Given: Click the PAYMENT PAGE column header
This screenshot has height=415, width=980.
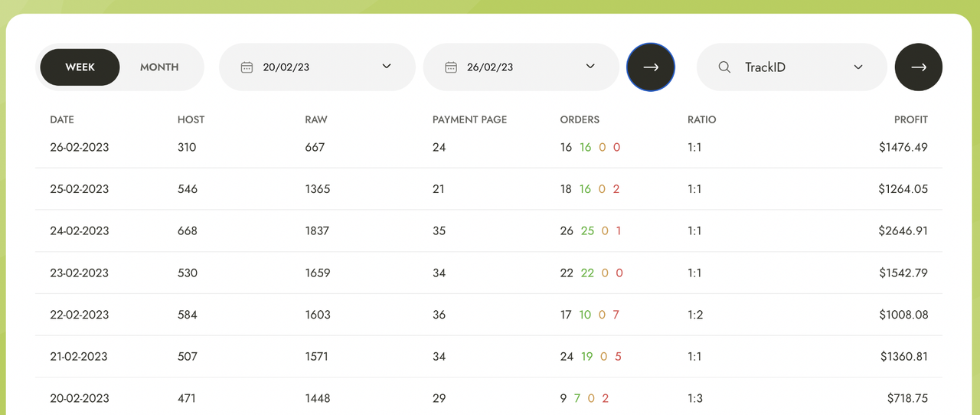Looking at the screenshot, I should 469,119.
